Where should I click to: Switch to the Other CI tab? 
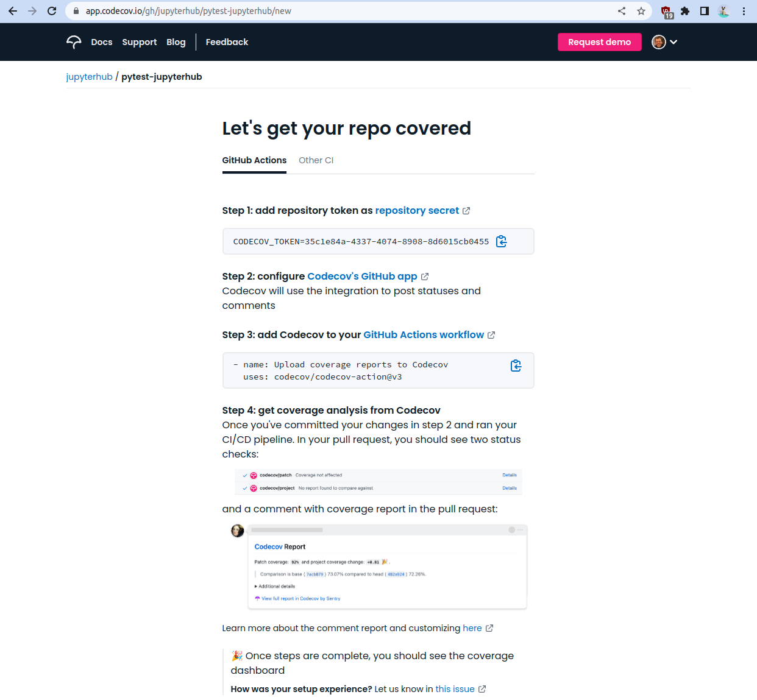(316, 160)
